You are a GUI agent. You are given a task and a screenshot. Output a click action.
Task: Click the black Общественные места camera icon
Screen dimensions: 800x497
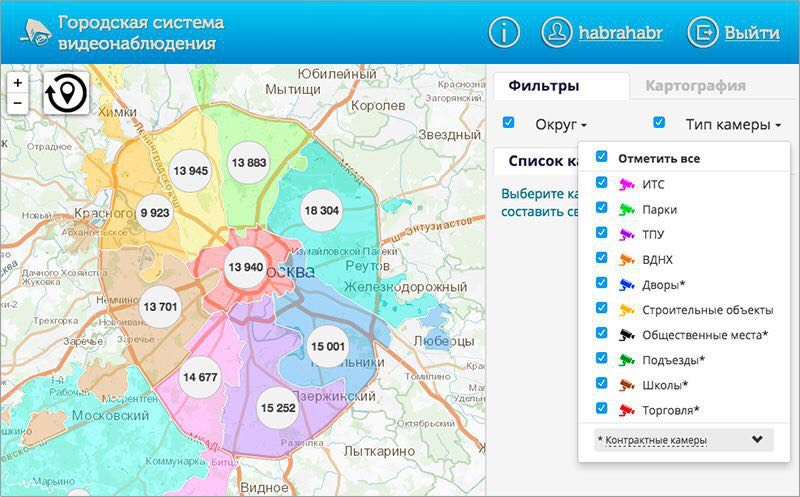[627, 335]
